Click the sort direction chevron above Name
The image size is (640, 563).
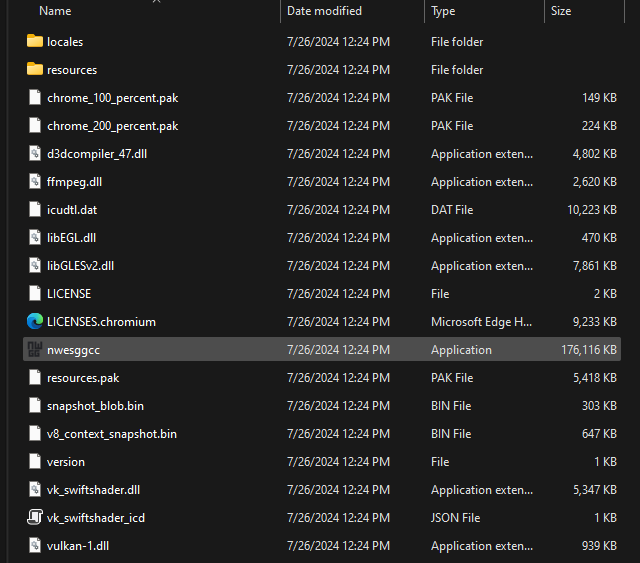(155, 2)
